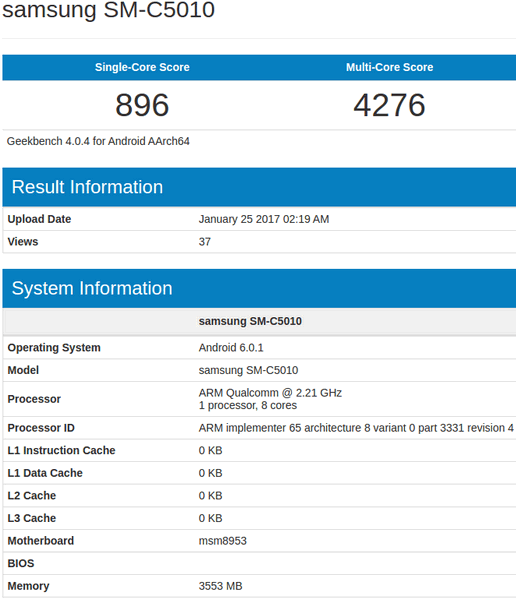
Task: Select the L1 Data Cache 0 KB value
Action: tap(211, 473)
